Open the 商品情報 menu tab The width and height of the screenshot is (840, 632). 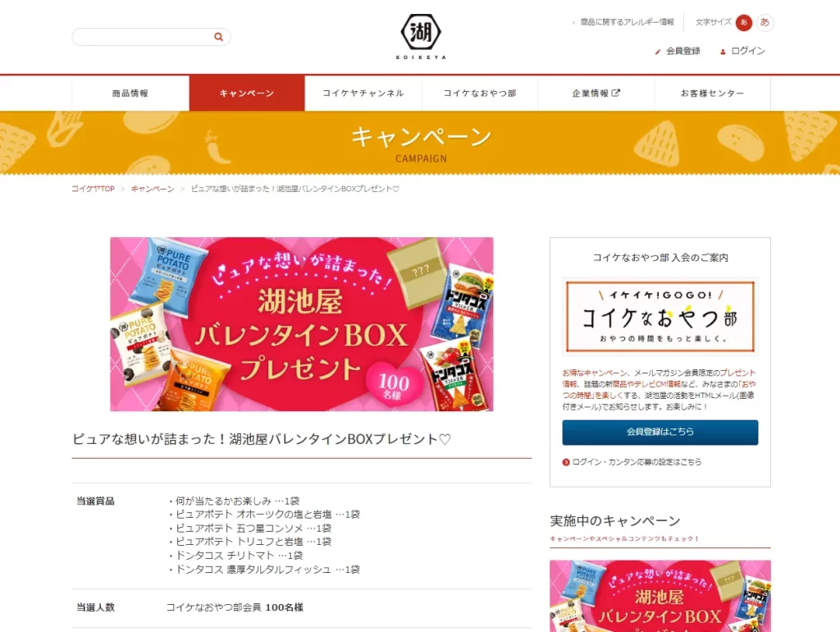pos(130,94)
